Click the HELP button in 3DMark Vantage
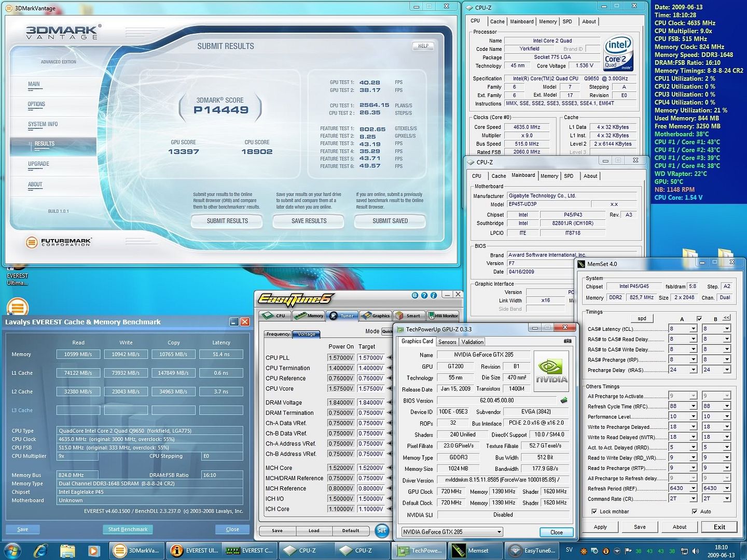 pyautogui.click(x=423, y=46)
